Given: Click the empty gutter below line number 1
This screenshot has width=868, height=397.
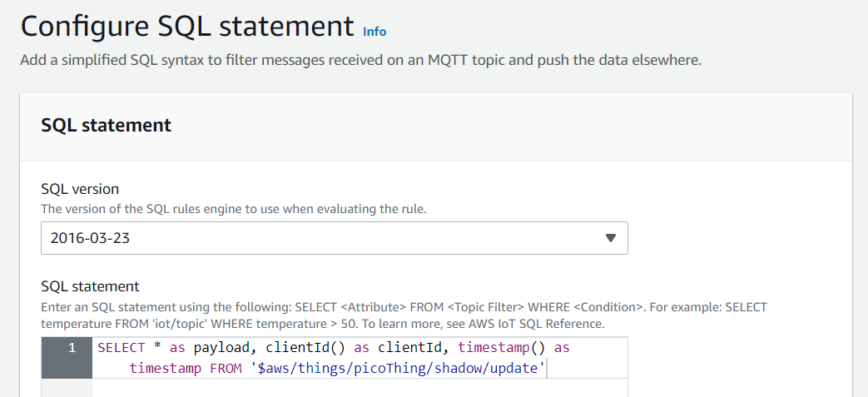Looking at the screenshot, I should 67,388.
